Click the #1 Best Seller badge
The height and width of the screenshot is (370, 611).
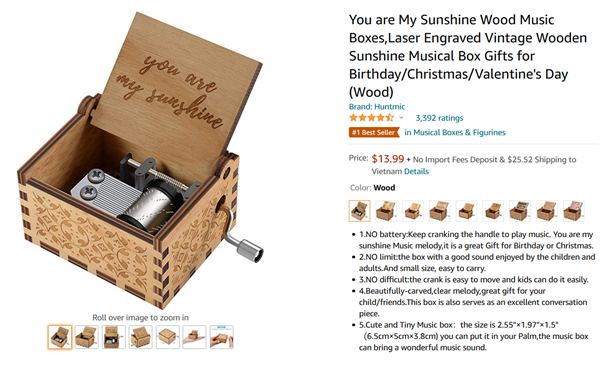coord(374,132)
